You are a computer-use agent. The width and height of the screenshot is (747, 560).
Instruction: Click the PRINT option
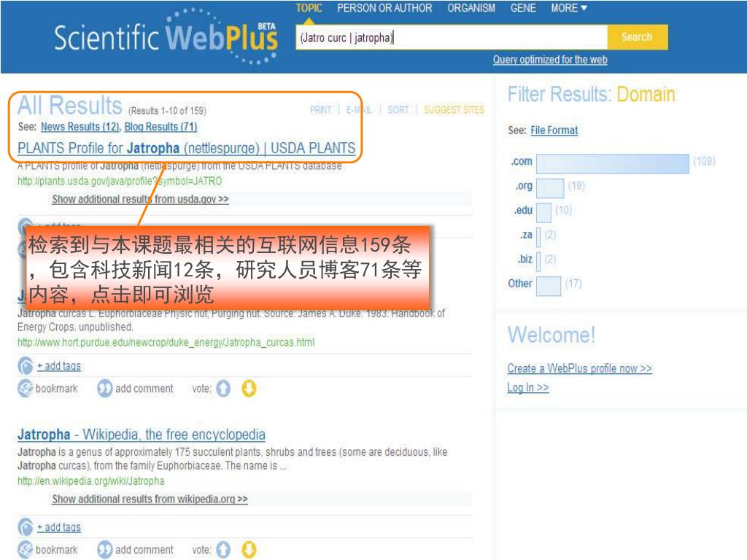[321, 110]
